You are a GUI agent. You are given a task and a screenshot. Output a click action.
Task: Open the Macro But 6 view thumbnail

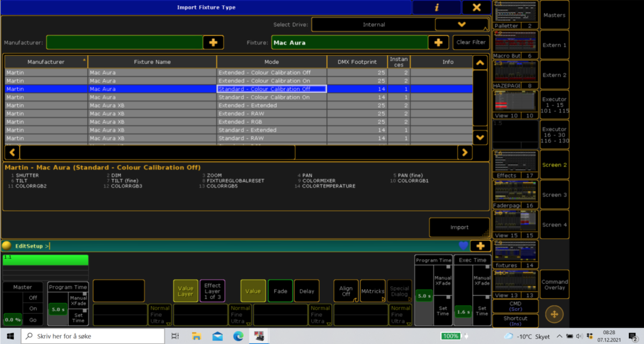coord(515,45)
